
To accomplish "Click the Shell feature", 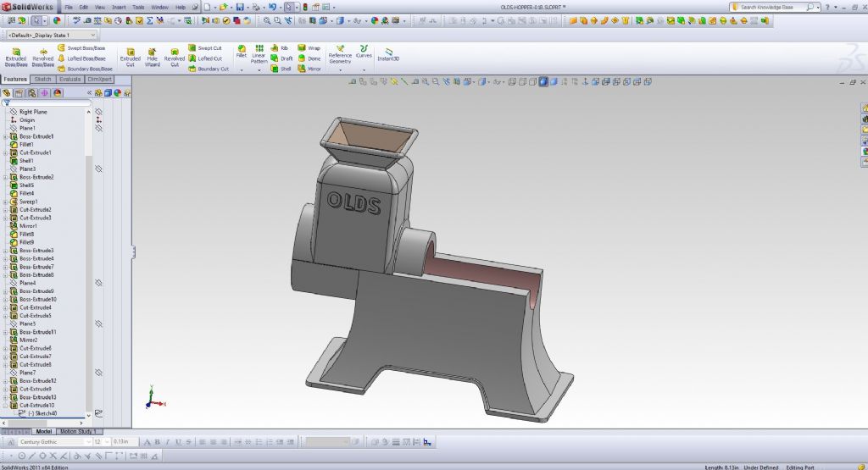I will point(281,69).
